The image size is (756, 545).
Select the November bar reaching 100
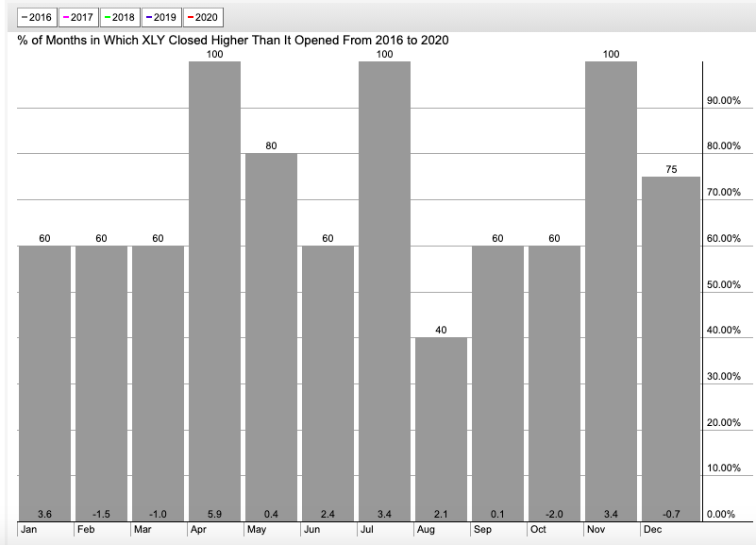point(611,291)
